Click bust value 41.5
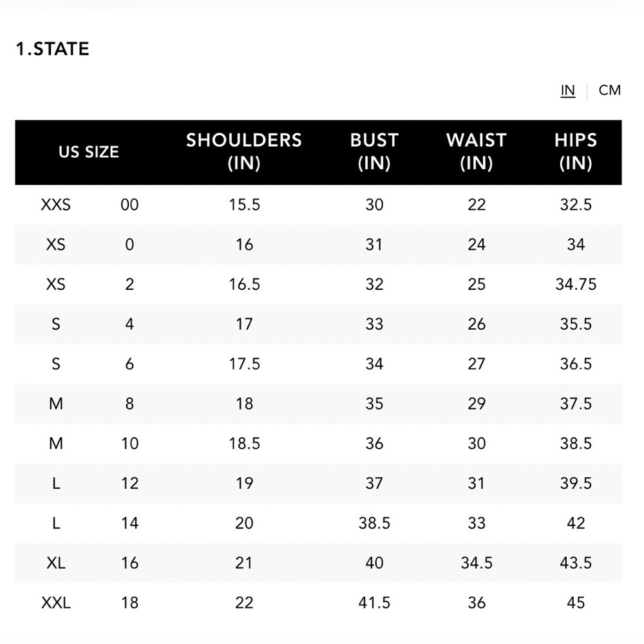The image size is (644, 644). point(374,603)
